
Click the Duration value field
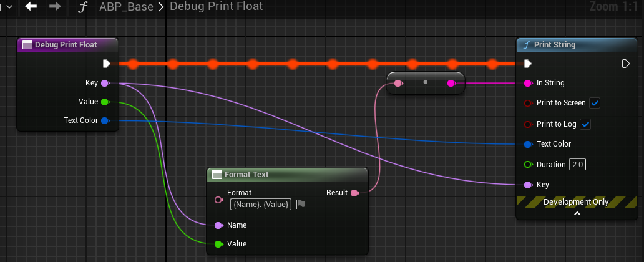(577, 165)
